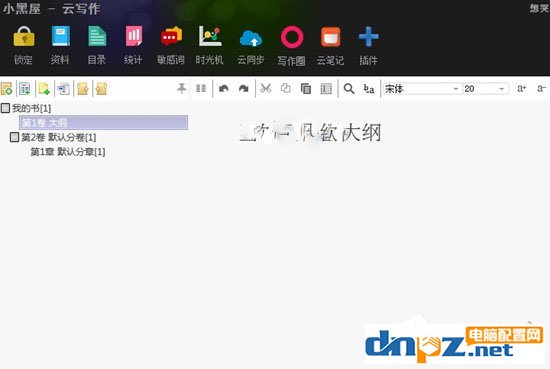Click the magnifier search icon
Viewport: 550px width, 369px height.
349,89
